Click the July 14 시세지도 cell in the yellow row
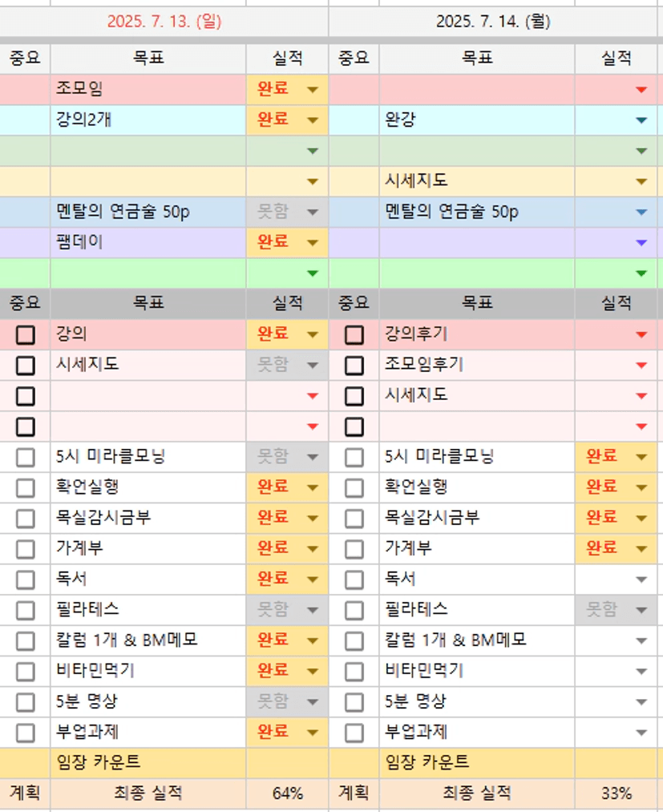Viewport: 663px width, 812px height. click(476, 181)
